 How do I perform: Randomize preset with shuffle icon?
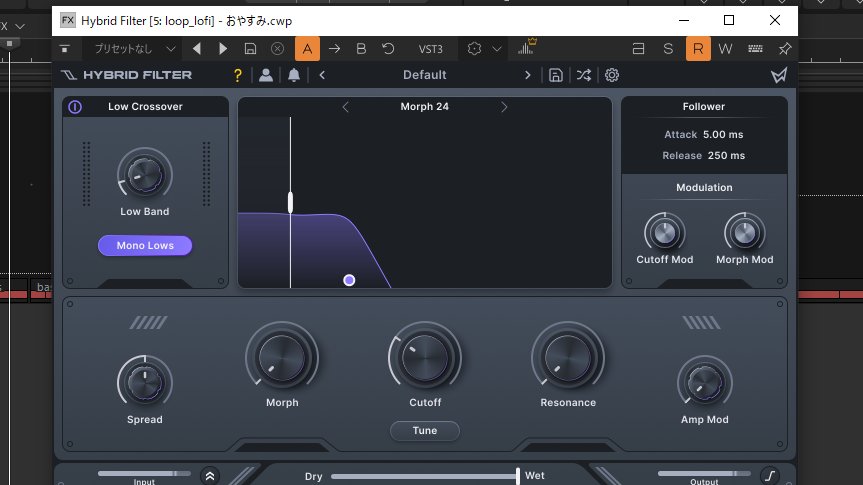pyautogui.click(x=584, y=75)
